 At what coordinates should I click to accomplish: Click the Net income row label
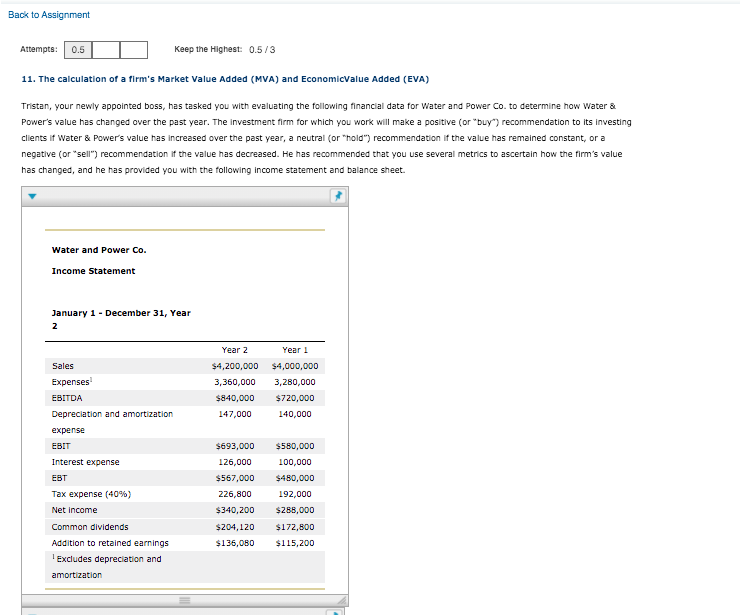[75, 510]
